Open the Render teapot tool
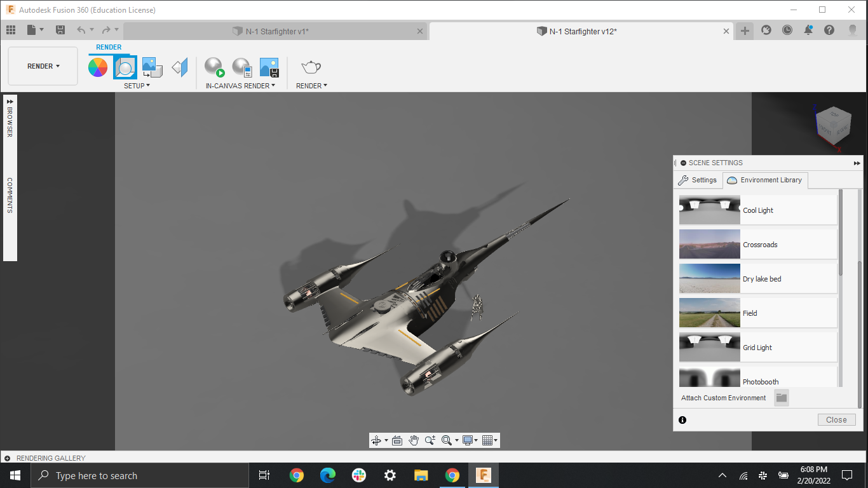868x488 pixels. pos(311,66)
